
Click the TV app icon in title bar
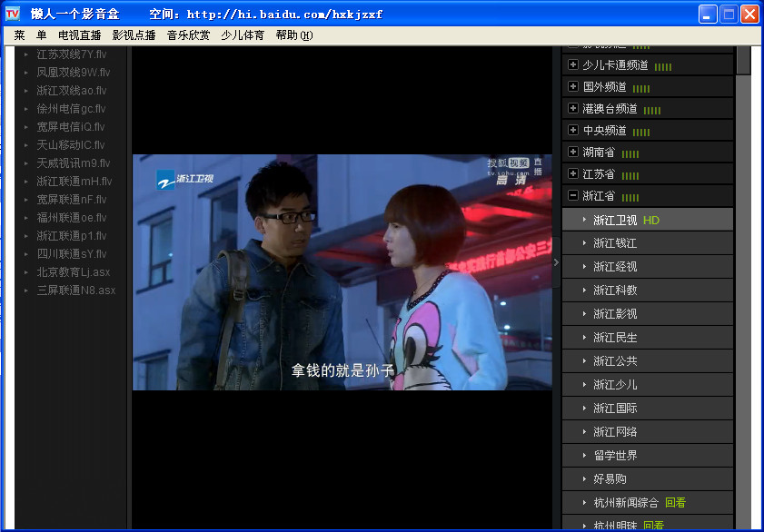[13, 14]
